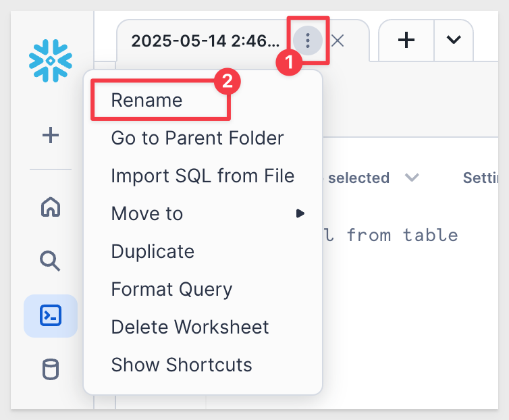Expand the new tab options chevron
The height and width of the screenshot is (420, 509).
pyautogui.click(x=454, y=40)
